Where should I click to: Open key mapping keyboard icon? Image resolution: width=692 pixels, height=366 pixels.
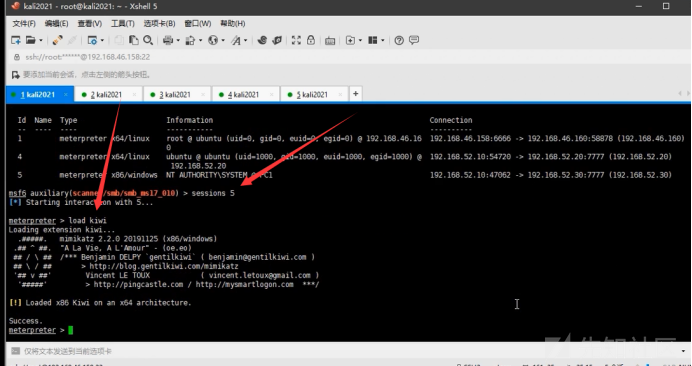330,41
